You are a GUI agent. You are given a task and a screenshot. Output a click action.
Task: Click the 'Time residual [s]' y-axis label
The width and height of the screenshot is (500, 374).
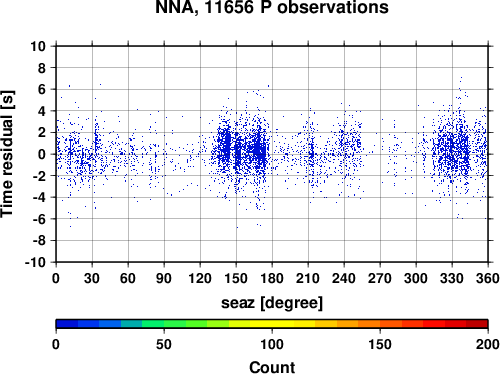(x=7, y=154)
